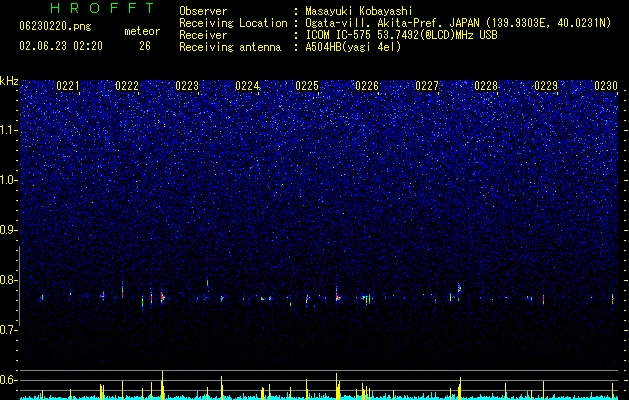
Task: Click the A504HB(yagi 4el) antenna text
Action: 353,47
